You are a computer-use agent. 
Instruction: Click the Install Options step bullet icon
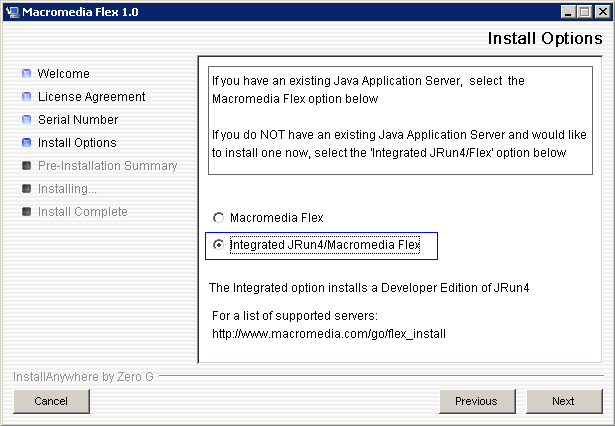(26, 142)
